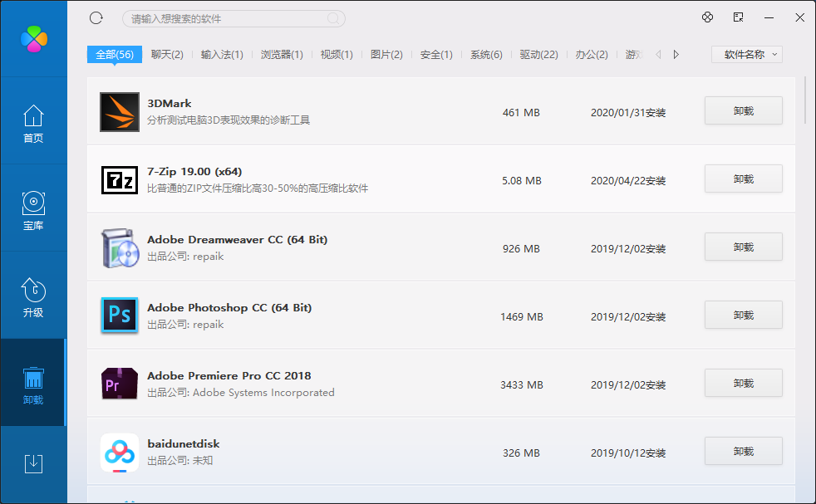Viewport: 816px width, 504px height.
Task: Click the refresh icon beside search
Action: 96,18
